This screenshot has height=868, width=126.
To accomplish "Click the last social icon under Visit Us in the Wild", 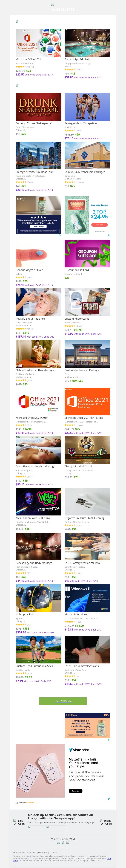I will [67, 842].
